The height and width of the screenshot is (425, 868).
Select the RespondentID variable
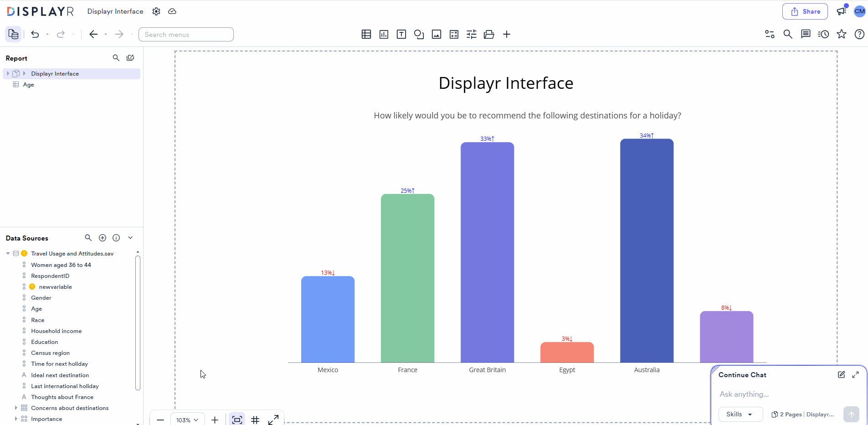[50, 276]
